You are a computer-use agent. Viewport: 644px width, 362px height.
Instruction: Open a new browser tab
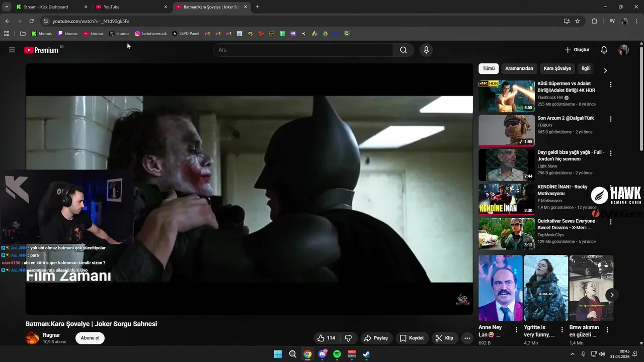click(x=258, y=7)
